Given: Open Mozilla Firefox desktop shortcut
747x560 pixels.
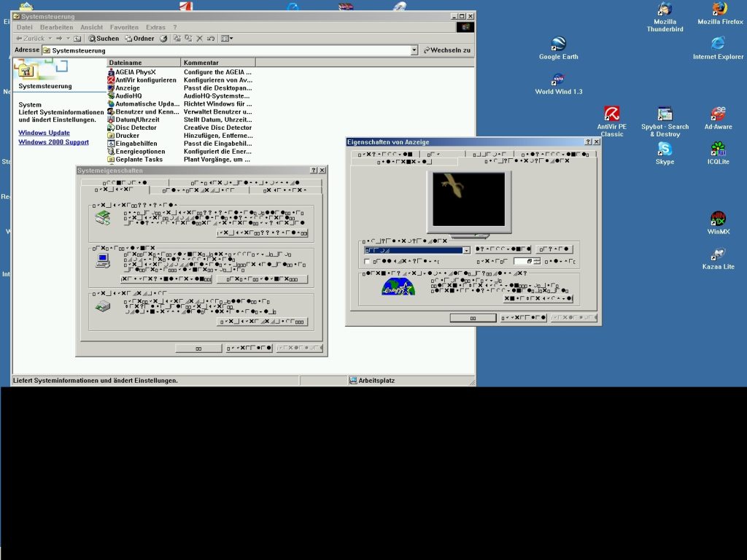Looking at the screenshot, I should pos(720,13).
